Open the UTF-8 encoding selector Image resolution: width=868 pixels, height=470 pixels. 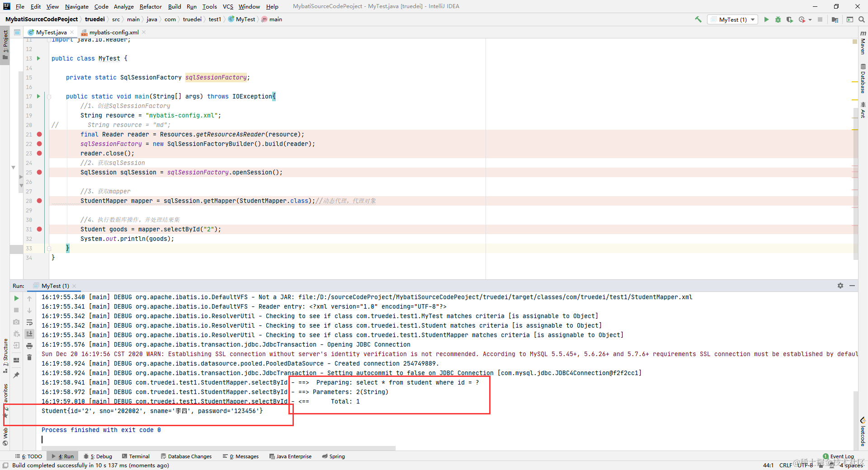805,465
